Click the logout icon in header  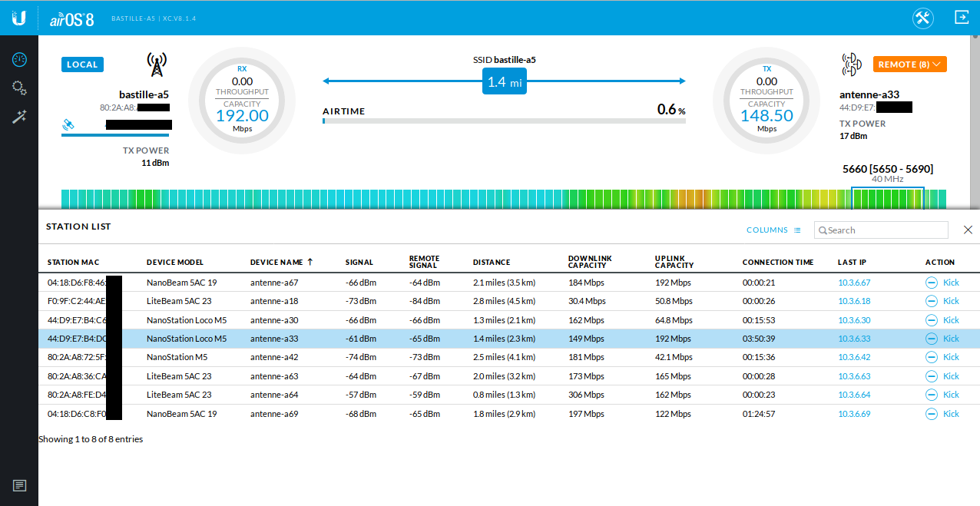[x=961, y=18]
